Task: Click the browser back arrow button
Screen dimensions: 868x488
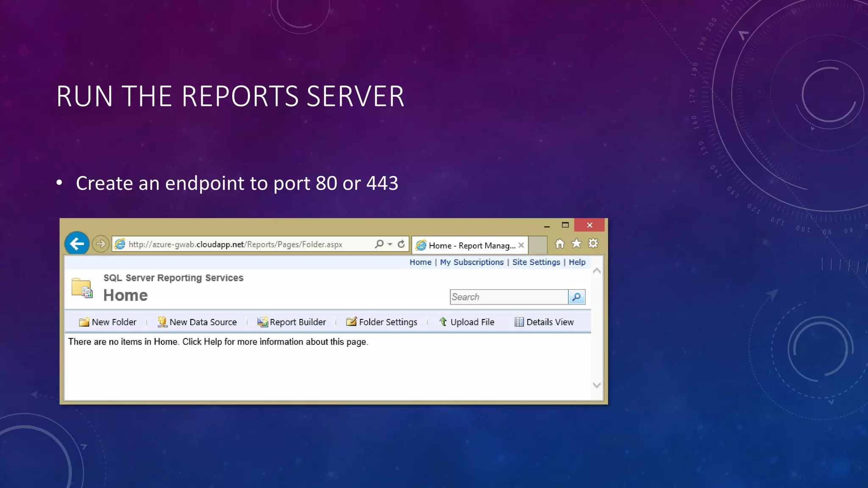Action: click(77, 244)
